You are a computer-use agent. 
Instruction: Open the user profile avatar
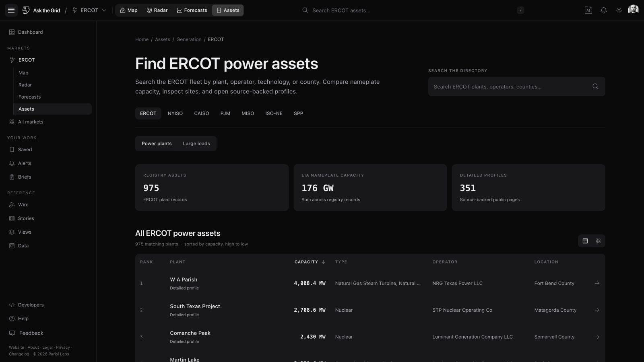tap(634, 10)
